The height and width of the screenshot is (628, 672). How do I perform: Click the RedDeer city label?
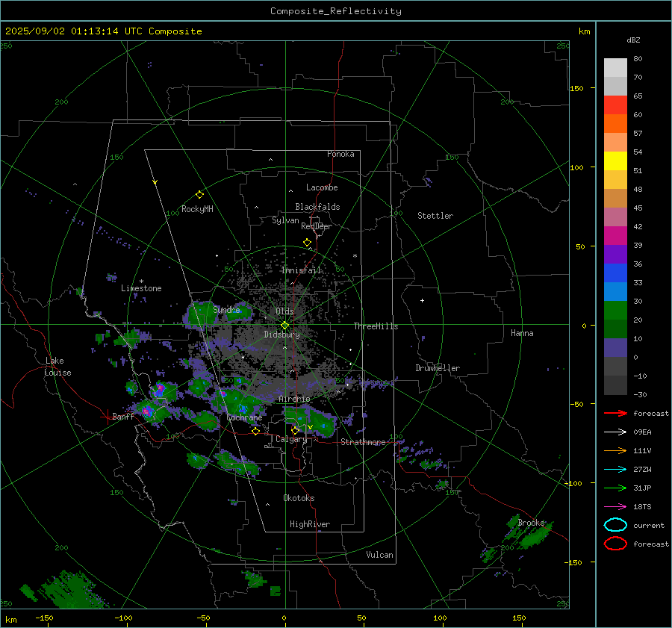pos(317,226)
